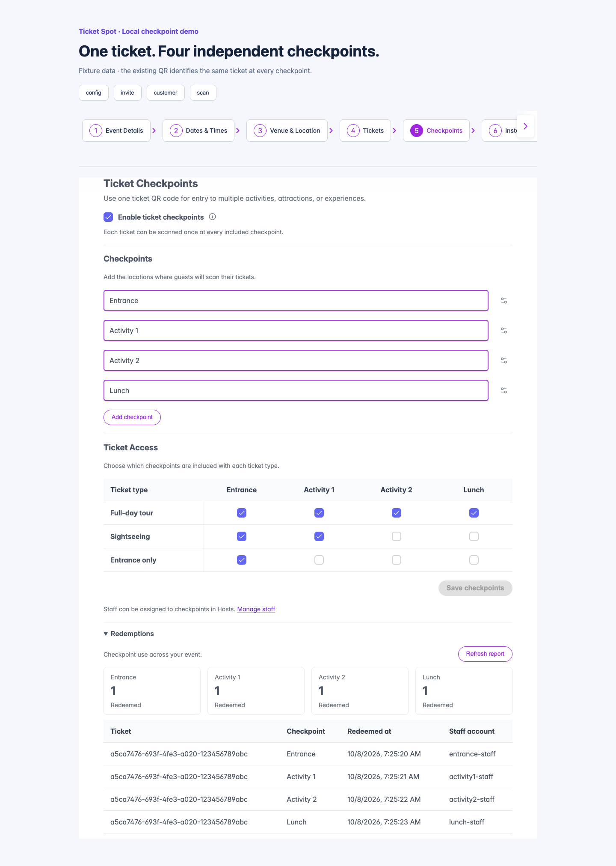Viewport: 616px width, 866px height.
Task: Click the scan button
Action: 203,92
